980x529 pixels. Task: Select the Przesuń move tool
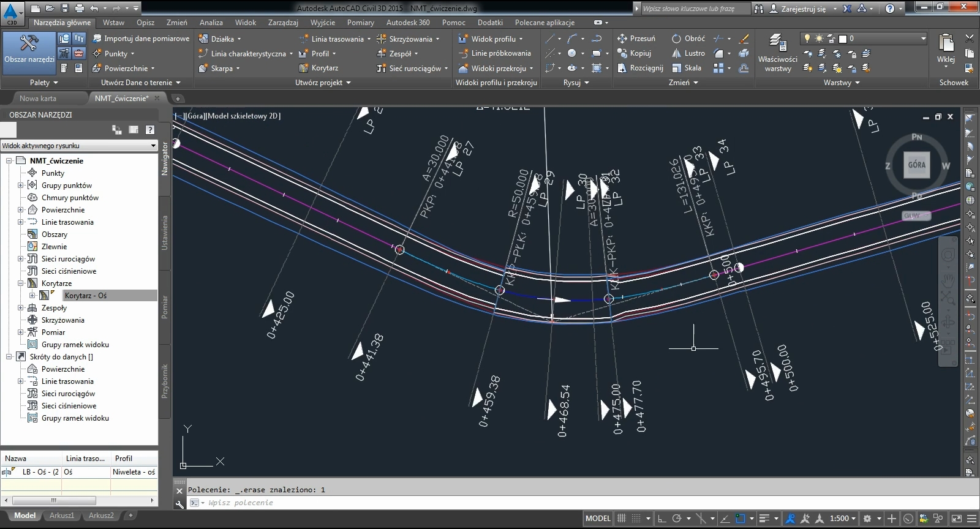tap(636, 39)
